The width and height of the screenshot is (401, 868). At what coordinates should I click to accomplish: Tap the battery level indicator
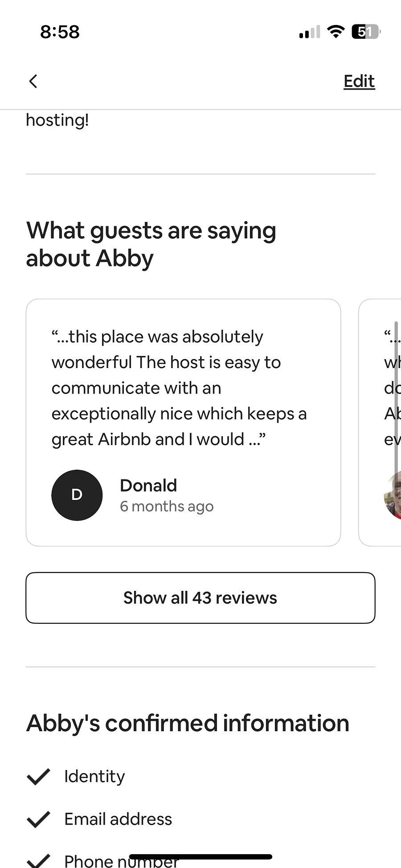point(366,32)
